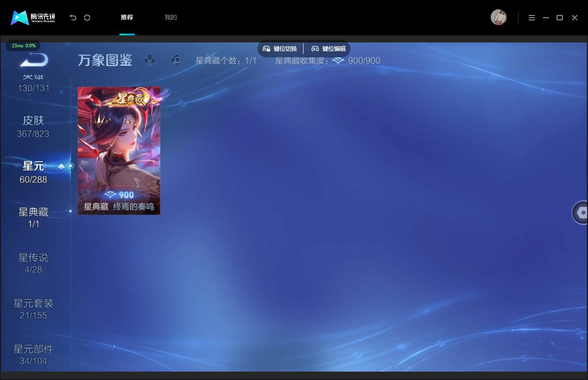This screenshot has width=588, height=380.
Task: Close the Tencent Pioneer window
Action: click(575, 18)
